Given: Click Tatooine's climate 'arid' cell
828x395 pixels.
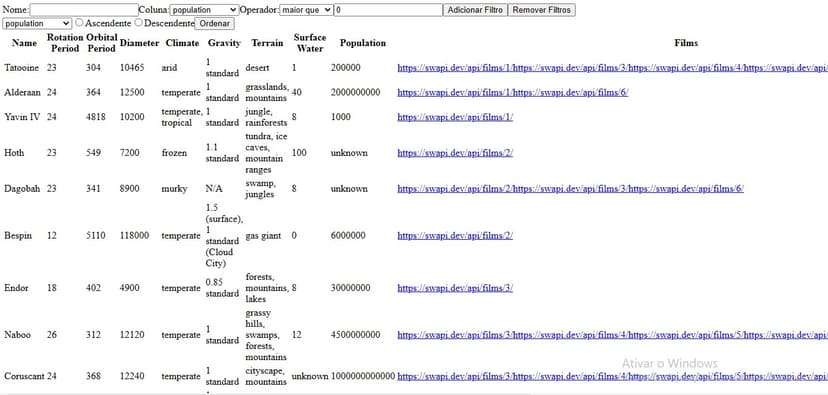Looking at the screenshot, I should [x=170, y=68].
